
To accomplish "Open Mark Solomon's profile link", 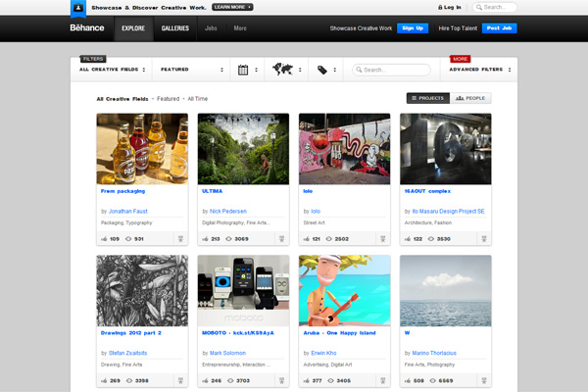I will [x=227, y=353].
